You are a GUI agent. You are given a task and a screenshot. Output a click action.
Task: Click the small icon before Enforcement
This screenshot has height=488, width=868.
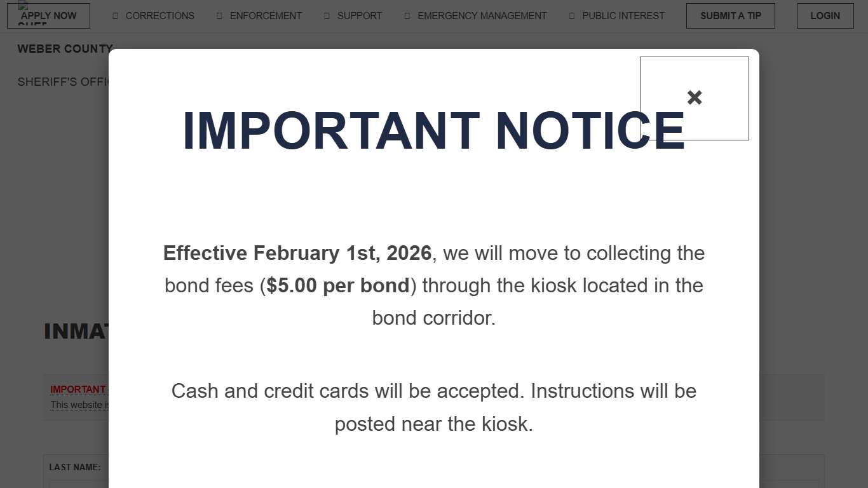coord(220,16)
